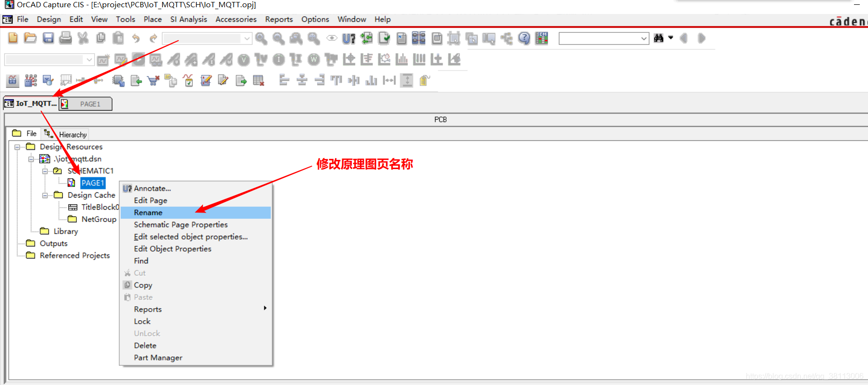Click the Open folder toolbar icon
This screenshot has height=385, width=868.
30,38
